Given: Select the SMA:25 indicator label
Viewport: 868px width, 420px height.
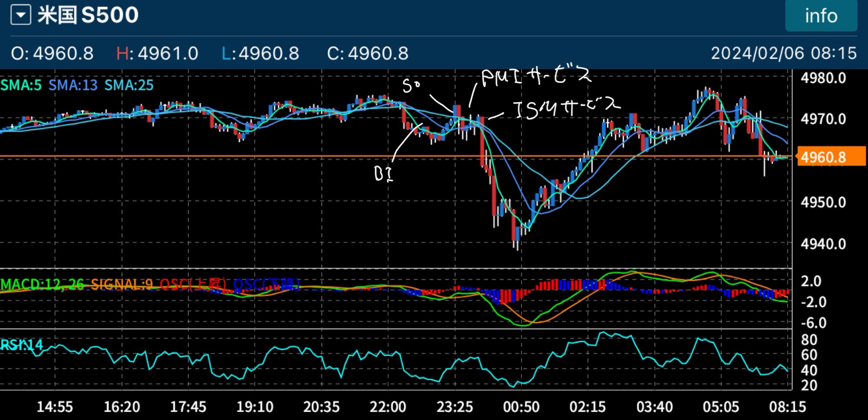Looking at the screenshot, I should click(129, 85).
